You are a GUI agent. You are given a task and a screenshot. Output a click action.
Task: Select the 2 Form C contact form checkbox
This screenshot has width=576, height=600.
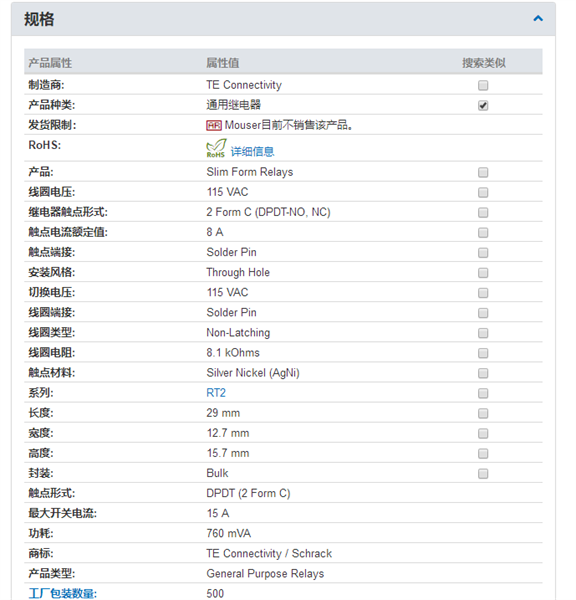(x=483, y=213)
